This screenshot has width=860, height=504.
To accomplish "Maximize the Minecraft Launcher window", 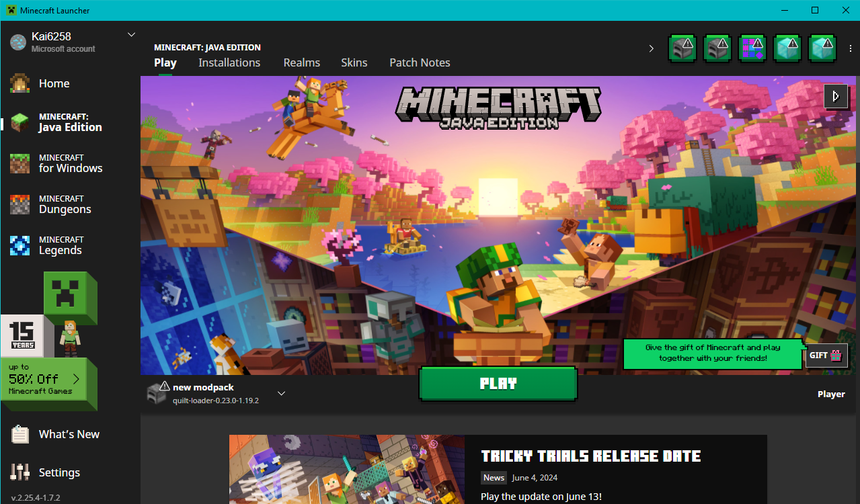I will 814,10.
